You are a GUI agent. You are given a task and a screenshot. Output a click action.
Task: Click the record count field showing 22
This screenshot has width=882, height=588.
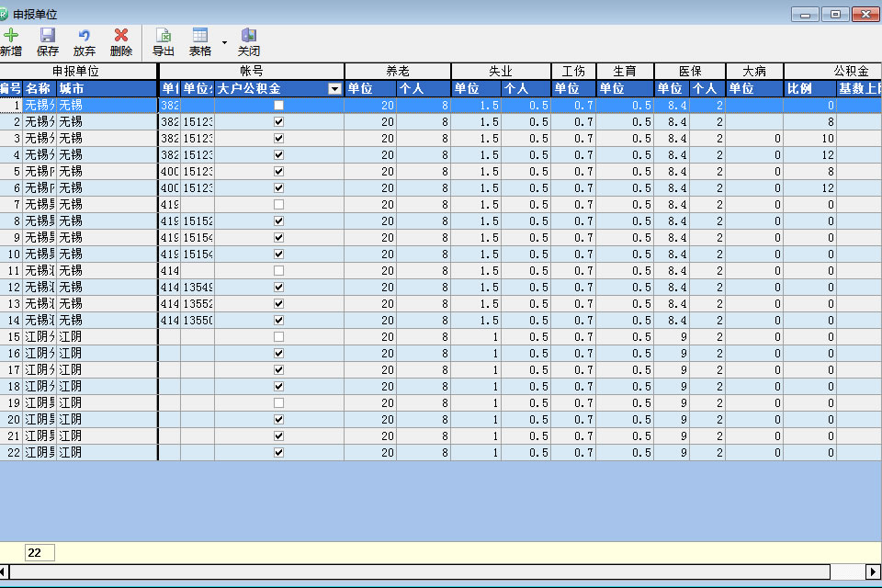click(40, 552)
